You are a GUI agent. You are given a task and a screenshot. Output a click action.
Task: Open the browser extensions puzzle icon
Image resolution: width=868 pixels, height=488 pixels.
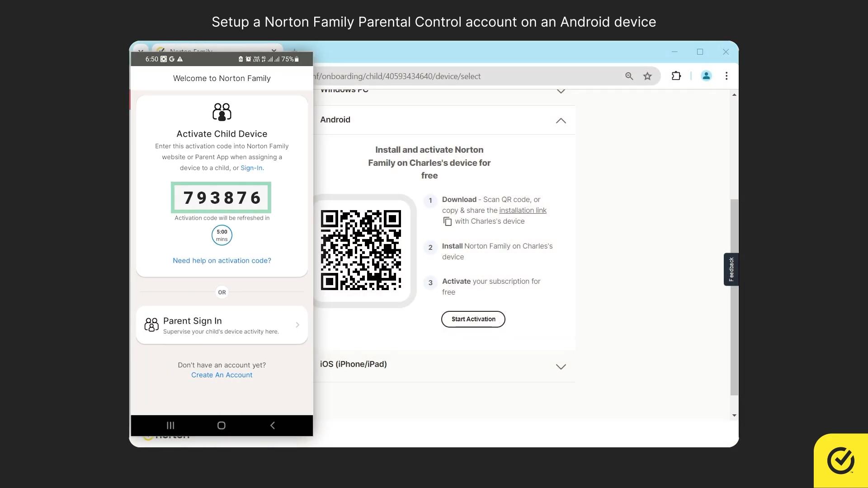coord(676,76)
